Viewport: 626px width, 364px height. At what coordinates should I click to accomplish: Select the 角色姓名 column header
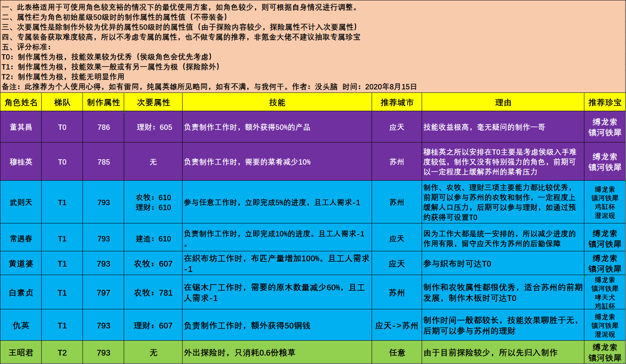(x=21, y=102)
